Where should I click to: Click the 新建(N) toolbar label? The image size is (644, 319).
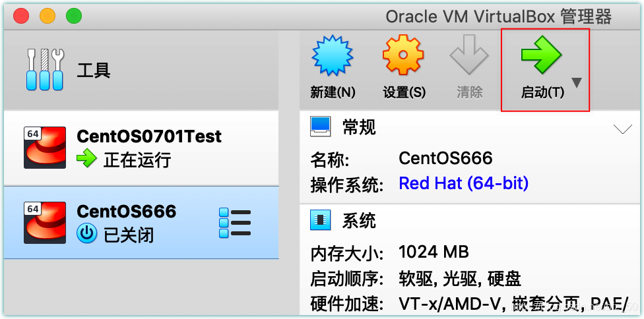pos(333,93)
